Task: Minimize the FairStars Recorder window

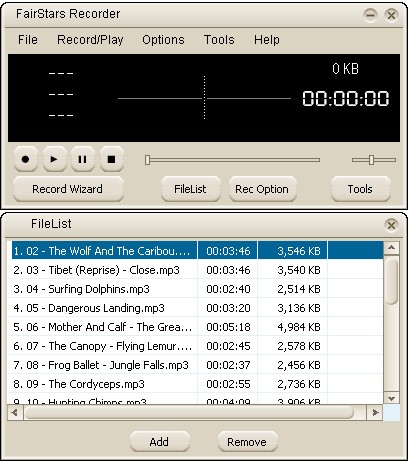Action: 370,15
